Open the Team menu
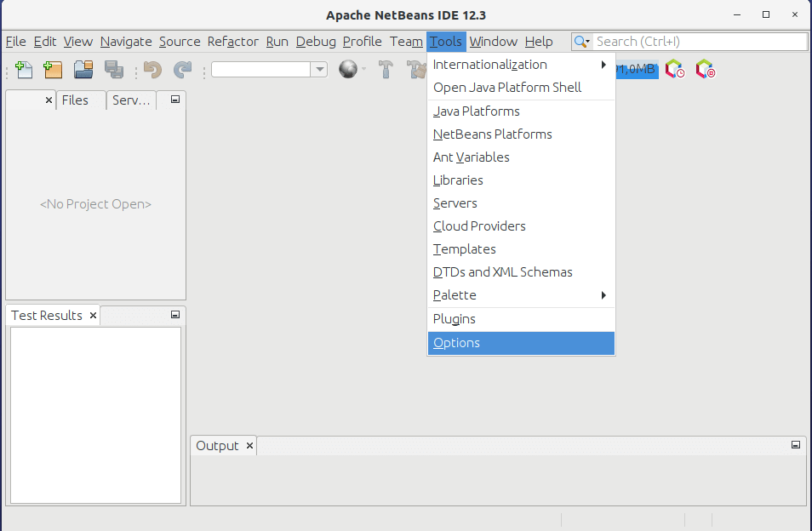812x531 pixels. click(x=406, y=42)
